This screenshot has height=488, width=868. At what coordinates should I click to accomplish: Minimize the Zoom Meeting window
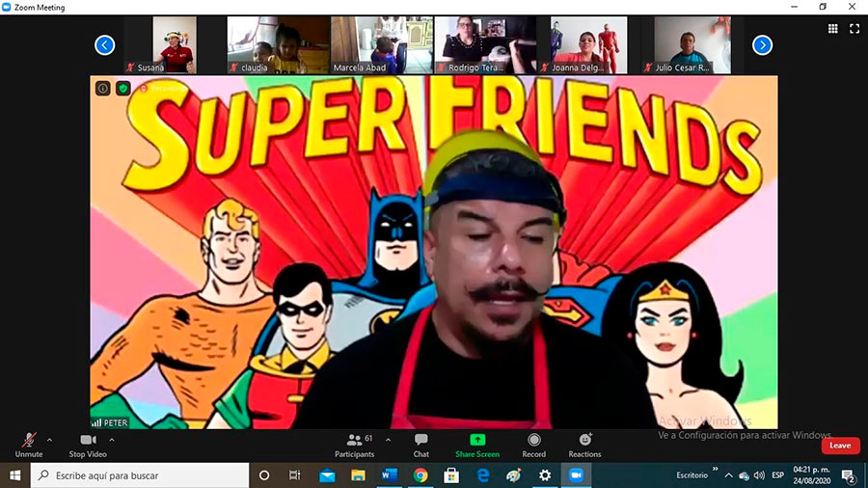795,7
